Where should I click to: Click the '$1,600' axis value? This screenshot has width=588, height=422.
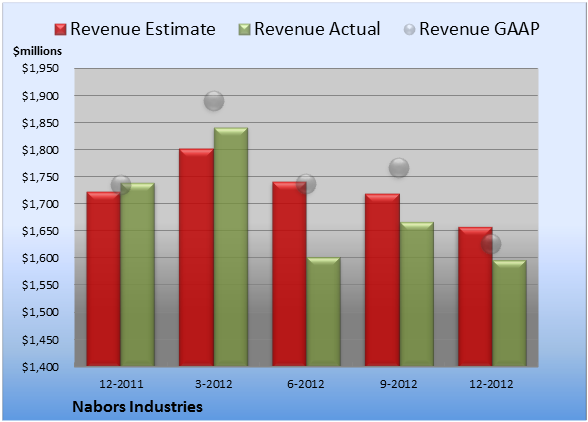[40, 258]
